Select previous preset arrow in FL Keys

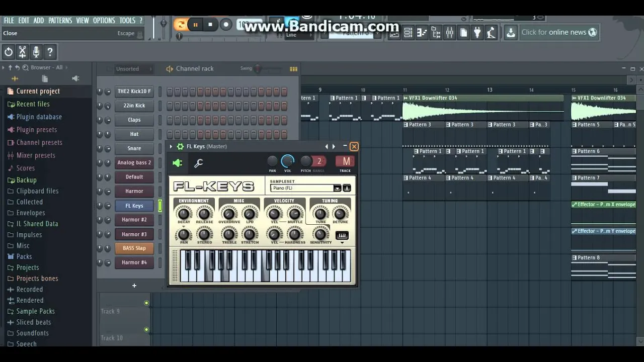coord(327,146)
